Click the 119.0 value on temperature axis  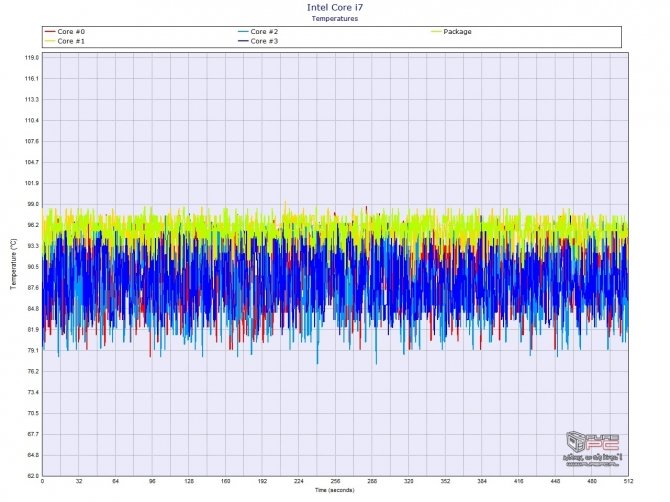pos(32,58)
